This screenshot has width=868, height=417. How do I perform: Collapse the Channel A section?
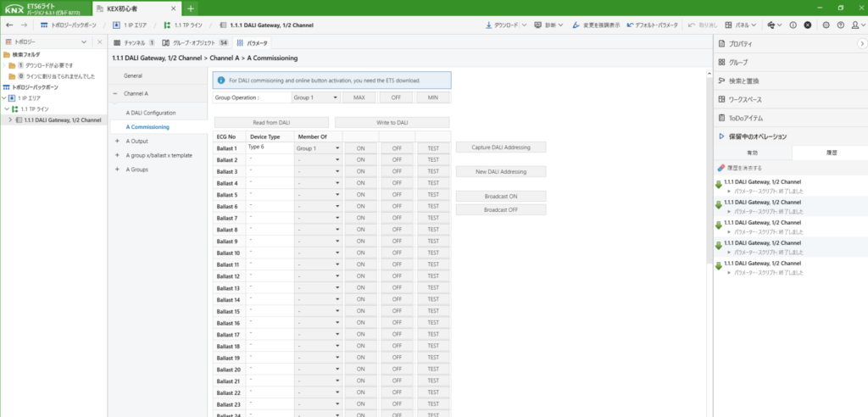[116, 93]
